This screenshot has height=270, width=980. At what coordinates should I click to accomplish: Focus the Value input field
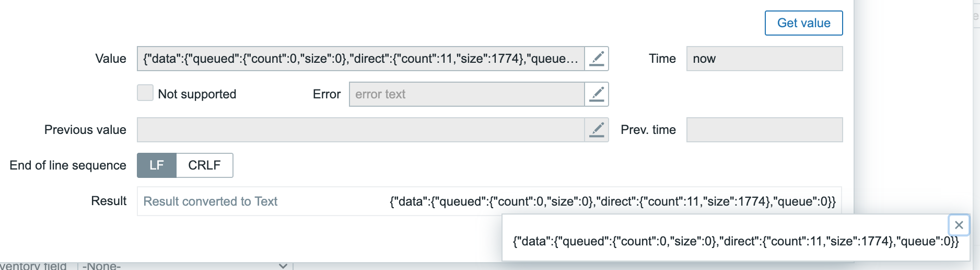click(360, 59)
